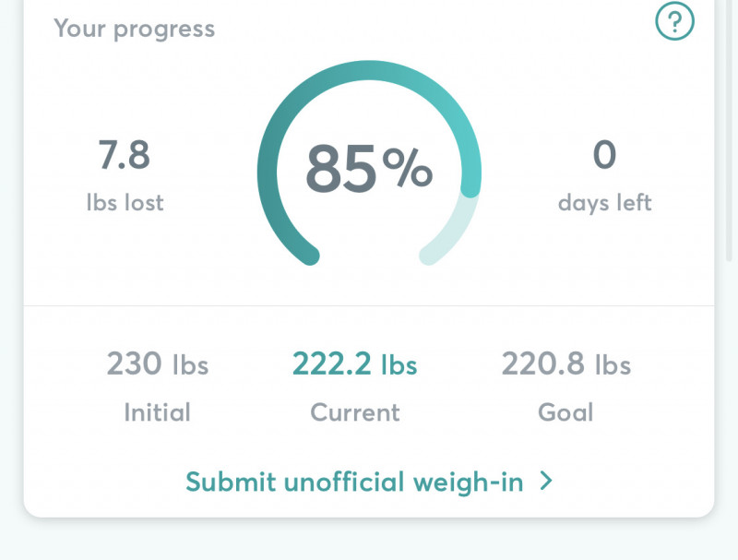738x560 pixels.
Task: Click the 230 lbs initial weight value
Action: coord(158,364)
